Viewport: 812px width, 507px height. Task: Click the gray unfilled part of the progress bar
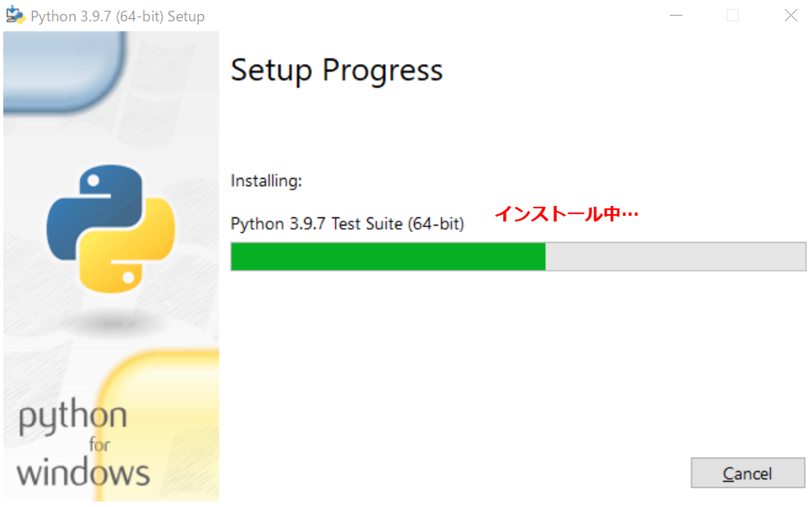pyautogui.click(x=675, y=257)
